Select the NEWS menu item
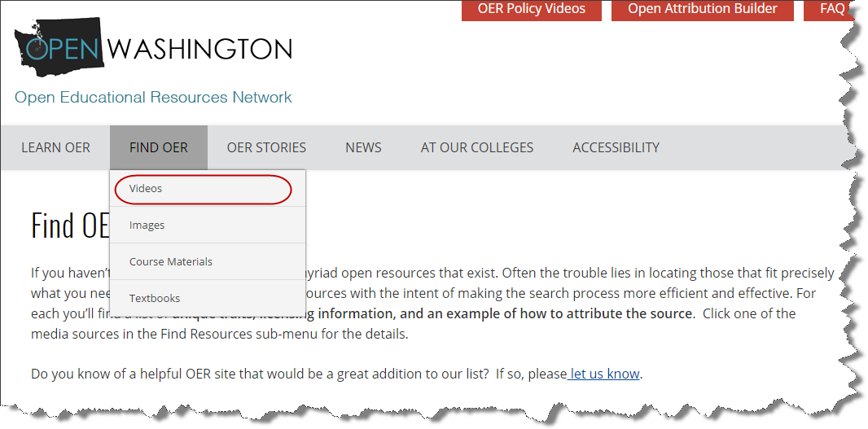The height and width of the screenshot is (429, 868). [x=363, y=147]
